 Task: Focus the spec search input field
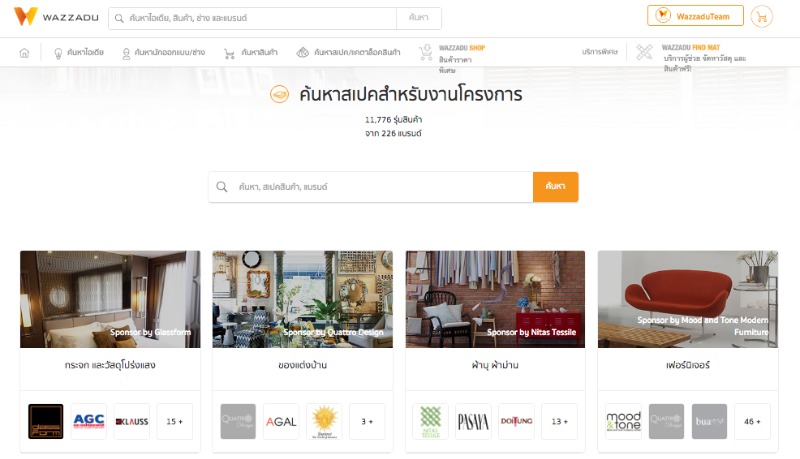tap(371, 187)
